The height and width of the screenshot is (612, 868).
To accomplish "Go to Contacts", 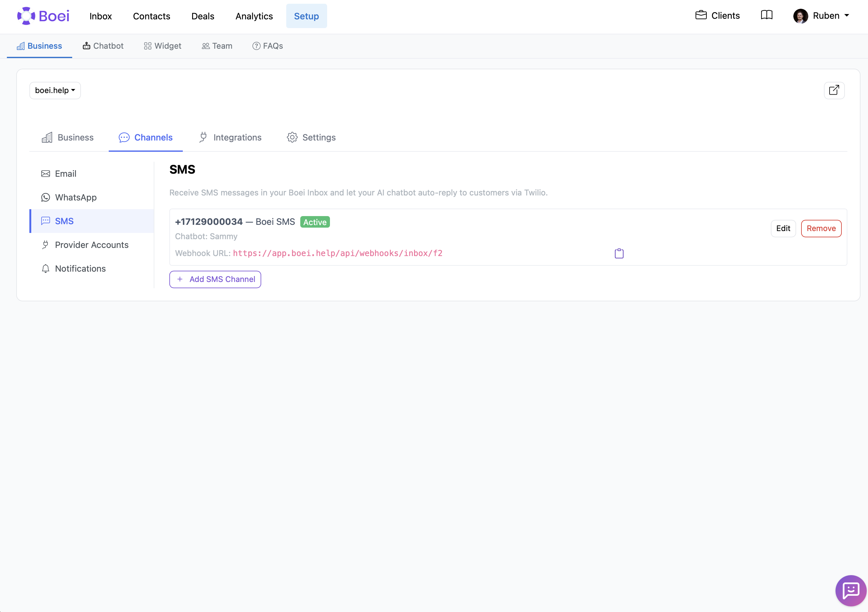I will 152,16.
